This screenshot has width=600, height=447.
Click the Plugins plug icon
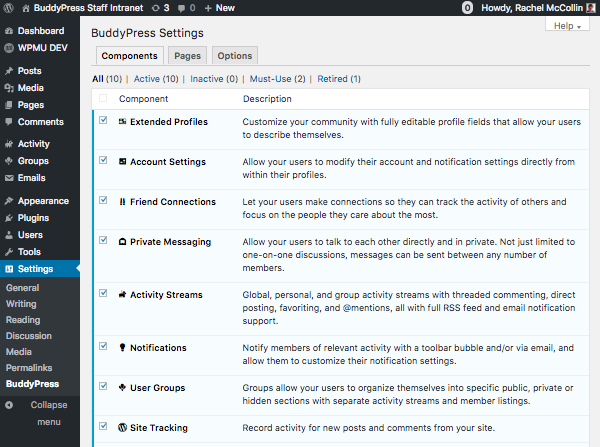[9, 218]
